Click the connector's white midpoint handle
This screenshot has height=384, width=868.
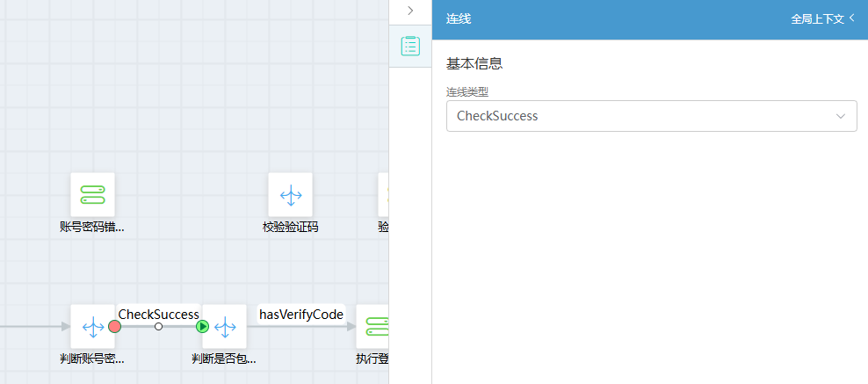(158, 327)
